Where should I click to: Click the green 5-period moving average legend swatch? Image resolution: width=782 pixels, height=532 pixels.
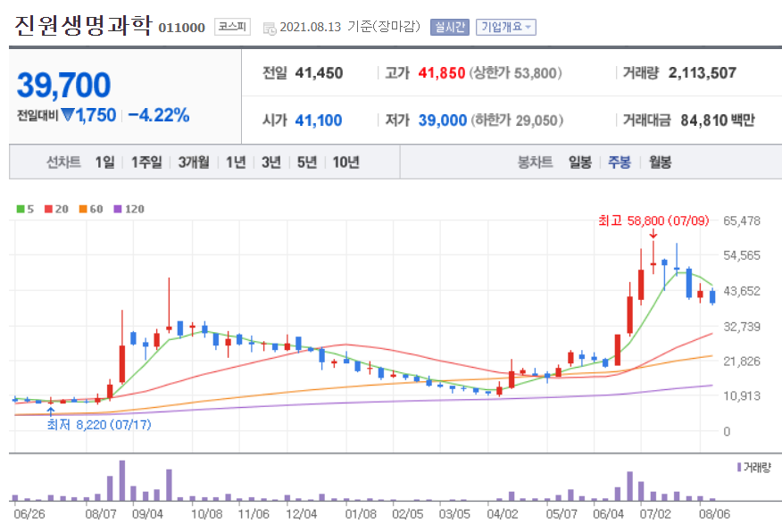coord(21,210)
